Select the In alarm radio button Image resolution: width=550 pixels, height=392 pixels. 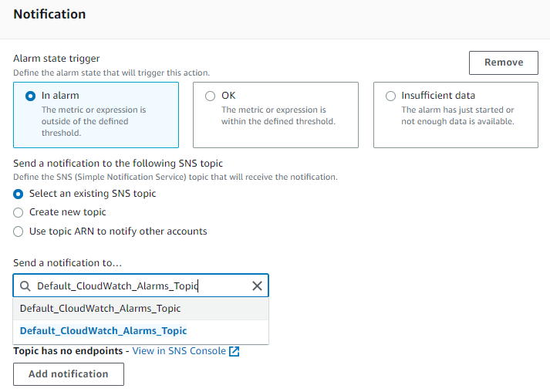(x=31, y=96)
